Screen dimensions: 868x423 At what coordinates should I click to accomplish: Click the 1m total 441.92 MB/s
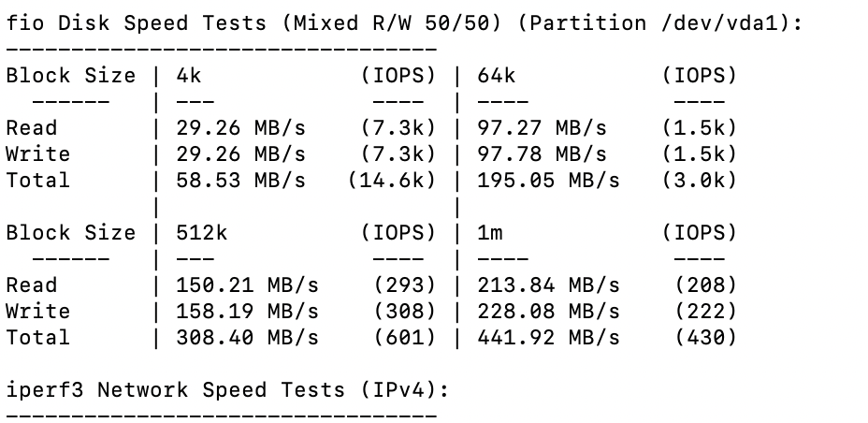[549, 337]
